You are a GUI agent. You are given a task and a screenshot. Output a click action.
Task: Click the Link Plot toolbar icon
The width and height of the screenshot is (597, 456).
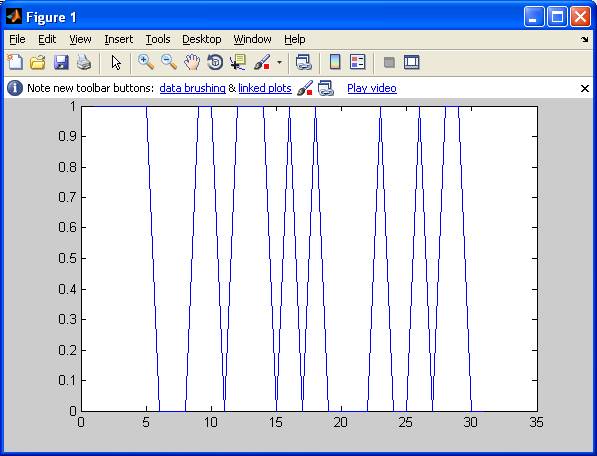304,62
